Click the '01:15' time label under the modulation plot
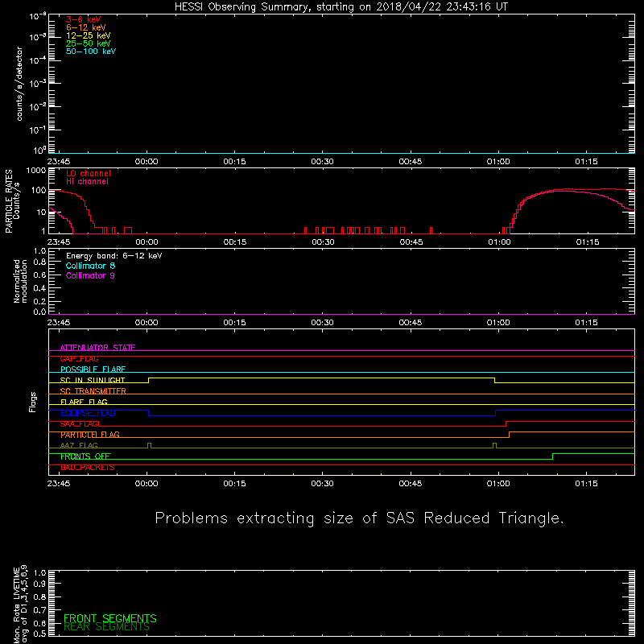The width and height of the screenshot is (644, 644). pos(587,323)
